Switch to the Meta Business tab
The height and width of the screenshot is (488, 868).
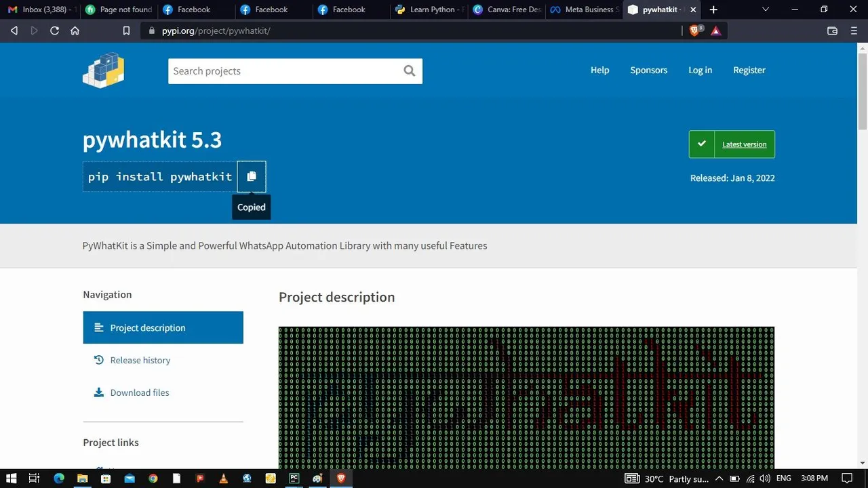pyautogui.click(x=585, y=9)
